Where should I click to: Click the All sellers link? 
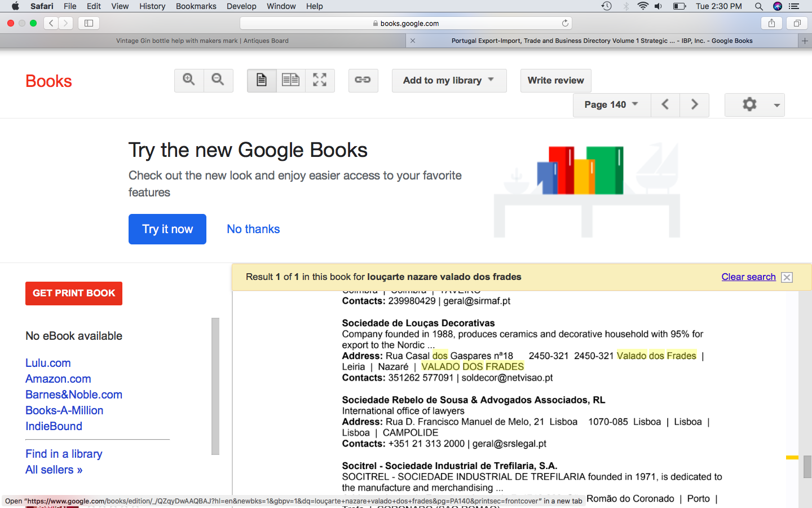(x=54, y=470)
